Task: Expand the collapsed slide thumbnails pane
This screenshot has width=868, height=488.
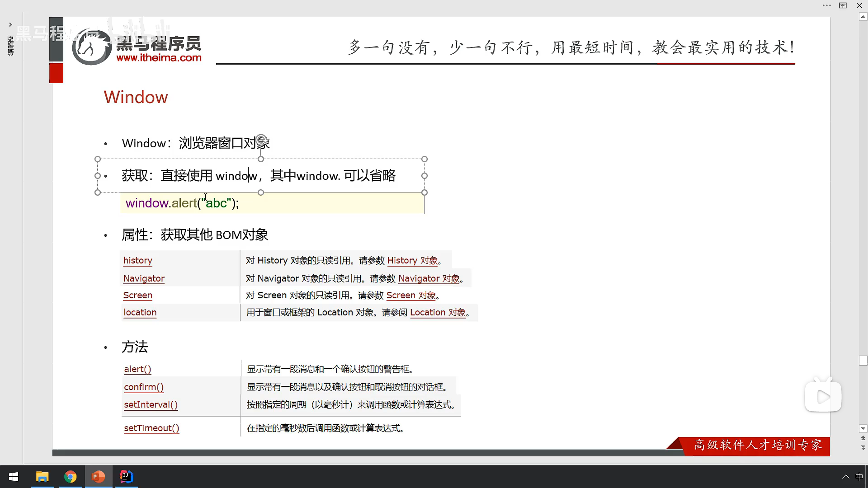Action: pos(10,24)
